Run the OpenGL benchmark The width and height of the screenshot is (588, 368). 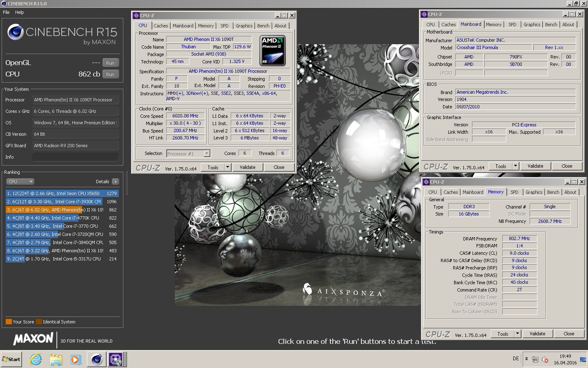(x=110, y=63)
